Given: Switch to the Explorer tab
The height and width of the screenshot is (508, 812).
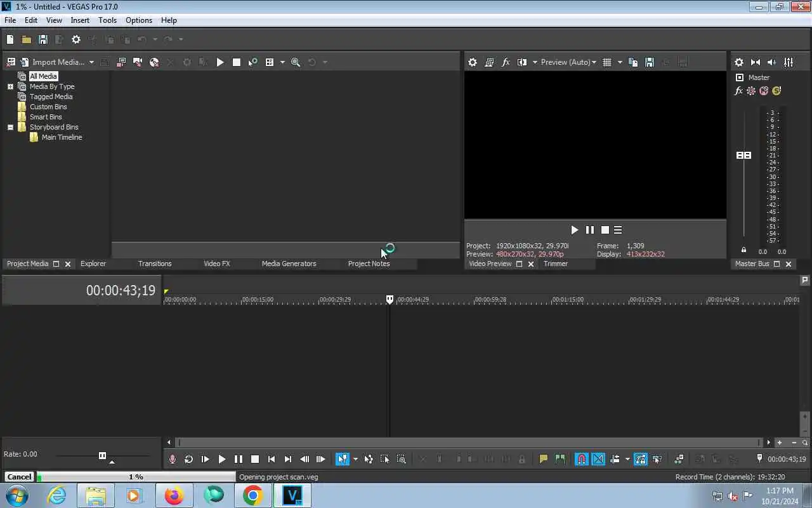Looking at the screenshot, I should (x=93, y=264).
